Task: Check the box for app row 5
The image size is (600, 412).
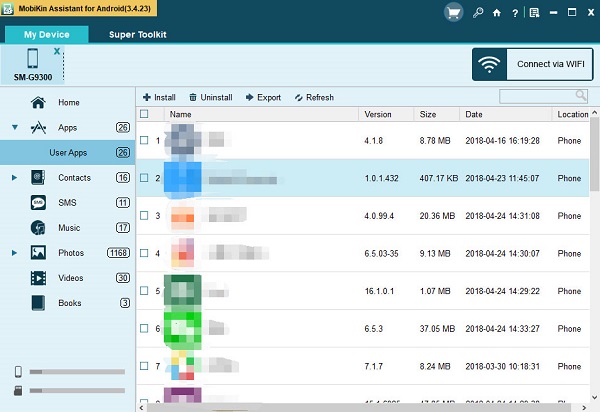Action: [x=144, y=291]
